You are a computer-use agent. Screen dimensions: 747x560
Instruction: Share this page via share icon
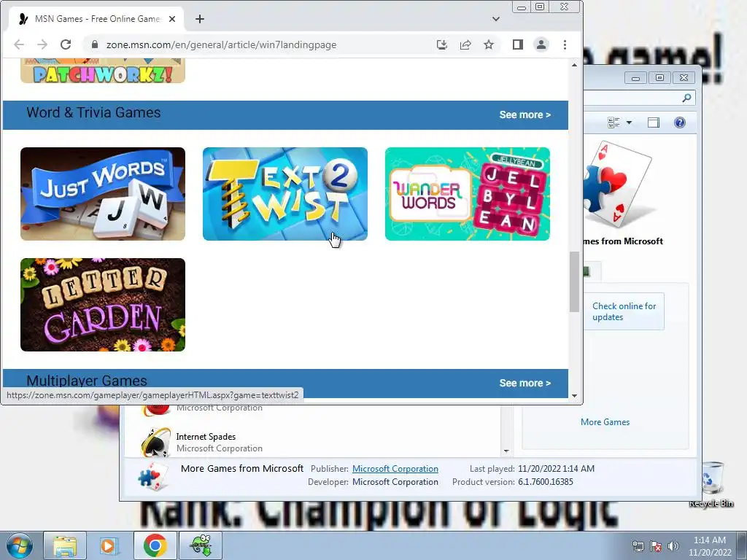pyautogui.click(x=465, y=44)
